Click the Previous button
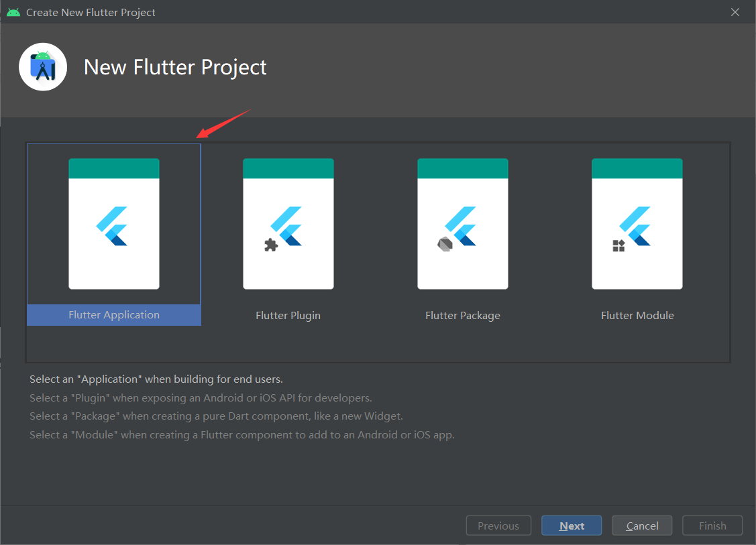The width and height of the screenshot is (756, 545). point(498,526)
